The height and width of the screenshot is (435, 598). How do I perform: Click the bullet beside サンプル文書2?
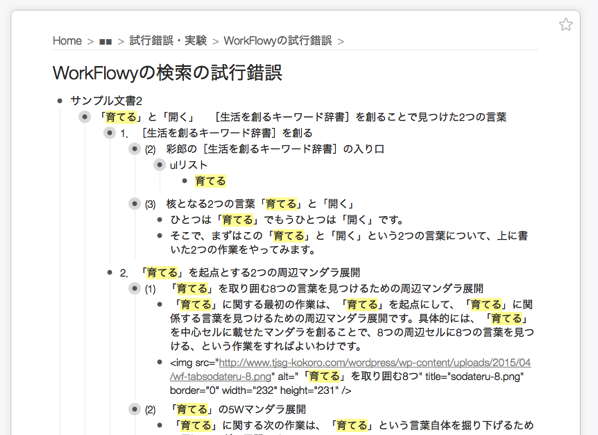[x=60, y=101]
